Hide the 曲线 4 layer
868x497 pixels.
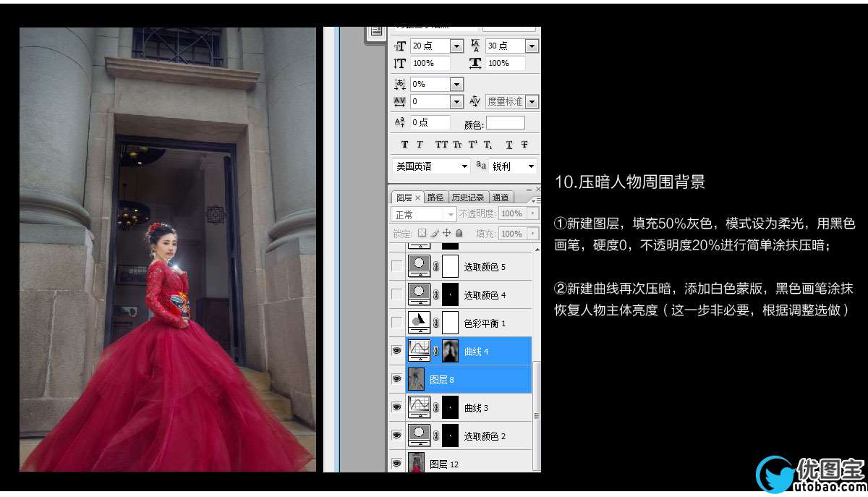pyautogui.click(x=396, y=351)
